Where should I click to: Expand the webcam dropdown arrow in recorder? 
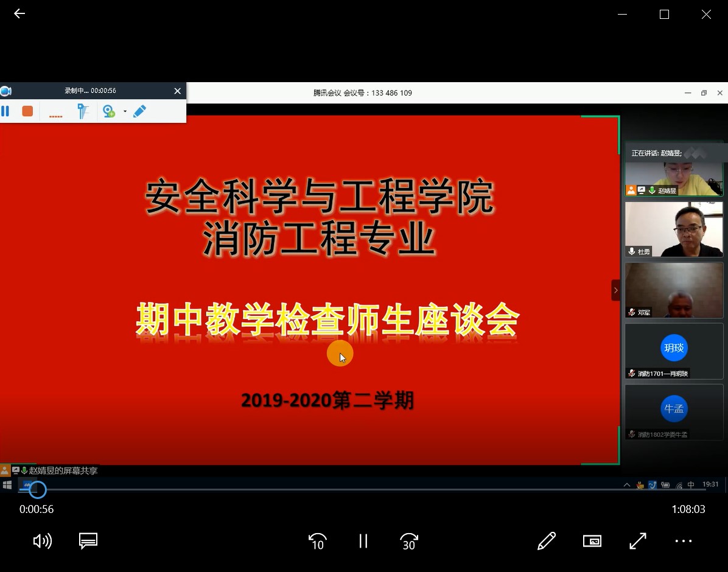(x=125, y=111)
